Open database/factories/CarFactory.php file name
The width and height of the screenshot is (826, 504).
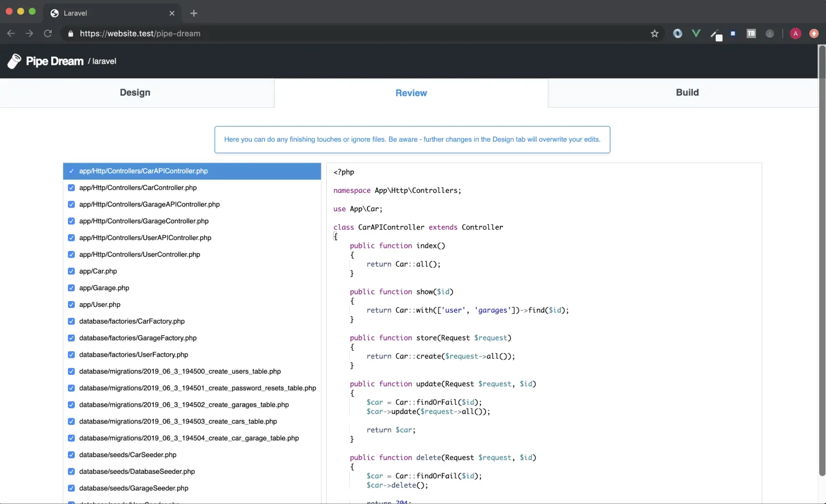coord(132,322)
